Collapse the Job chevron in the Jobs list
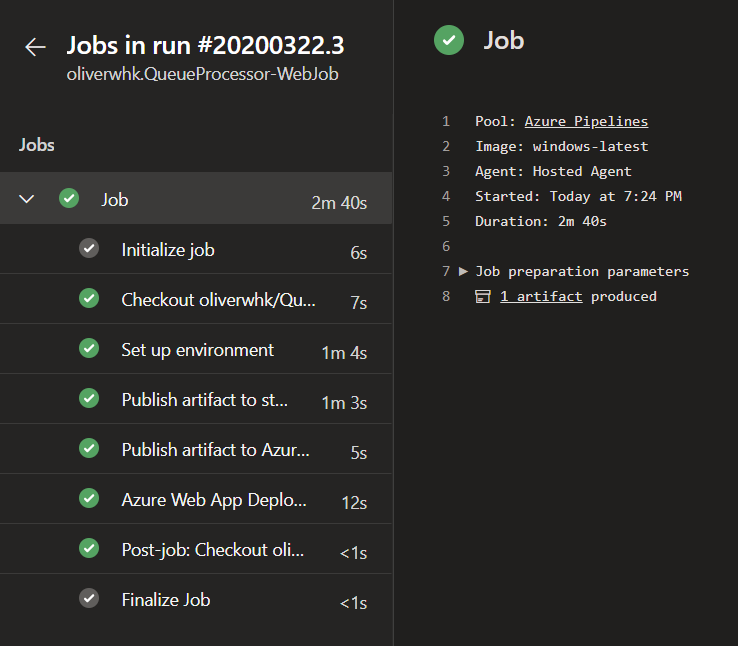The height and width of the screenshot is (646, 738). (x=26, y=199)
